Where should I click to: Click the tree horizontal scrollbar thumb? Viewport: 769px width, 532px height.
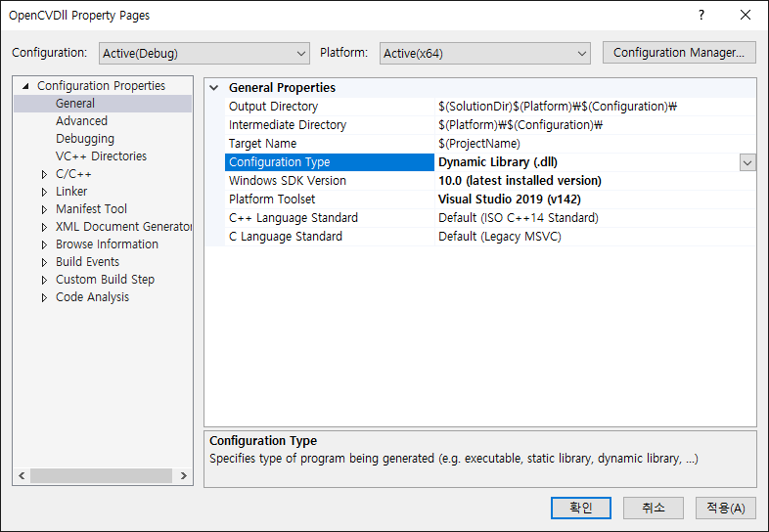[101, 475]
